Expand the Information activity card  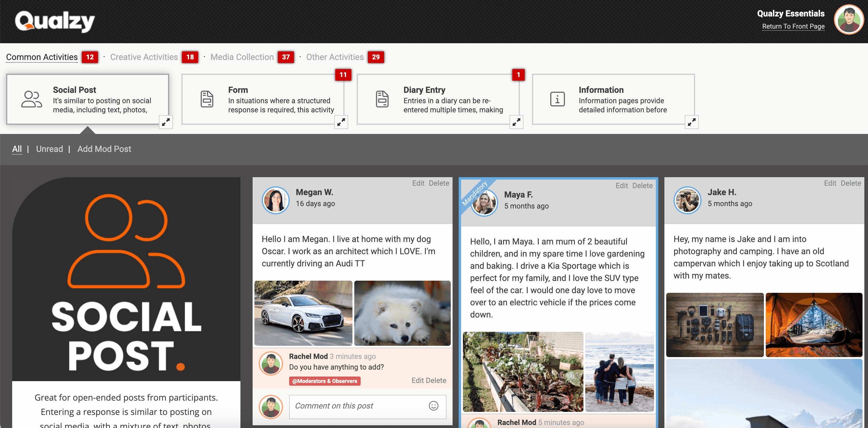tap(691, 122)
